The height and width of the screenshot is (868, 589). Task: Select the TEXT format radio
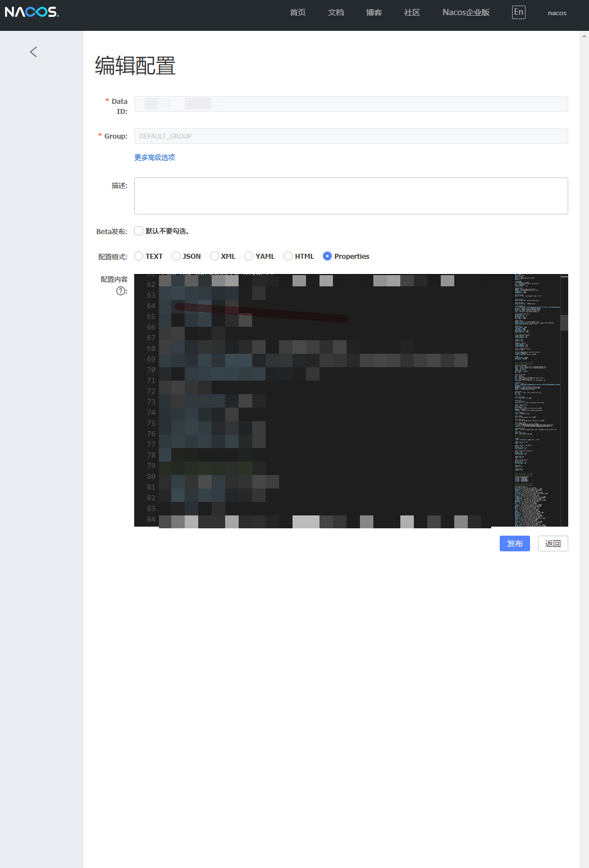(139, 256)
